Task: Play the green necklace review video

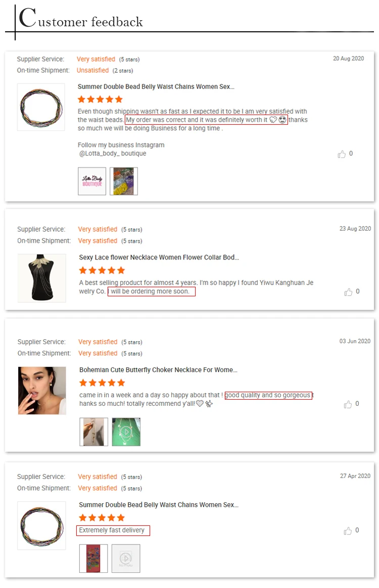Action: click(126, 432)
